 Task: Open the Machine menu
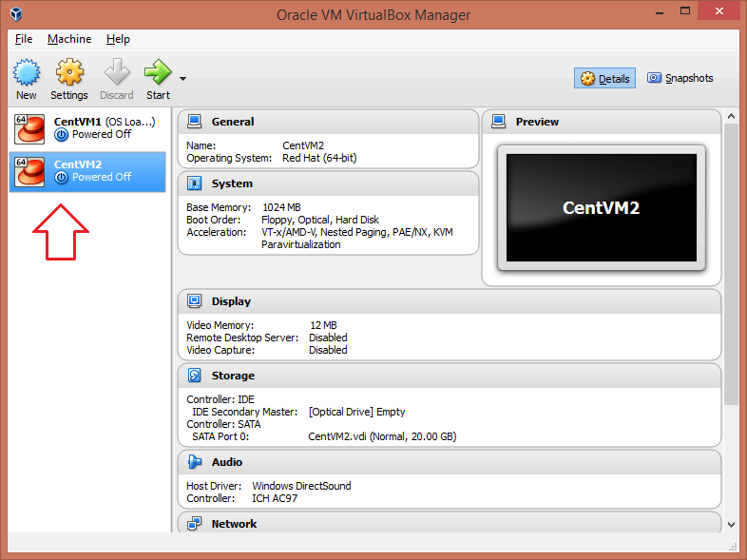[69, 39]
